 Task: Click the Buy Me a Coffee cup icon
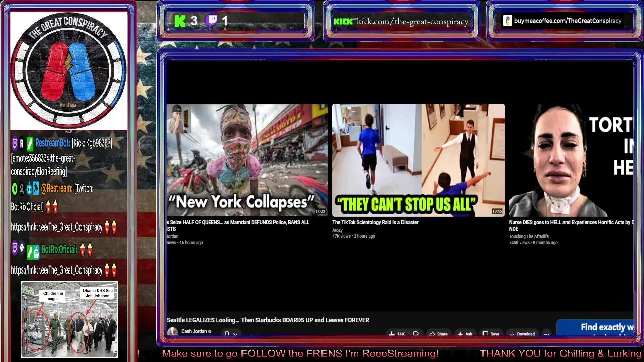tap(507, 21)
